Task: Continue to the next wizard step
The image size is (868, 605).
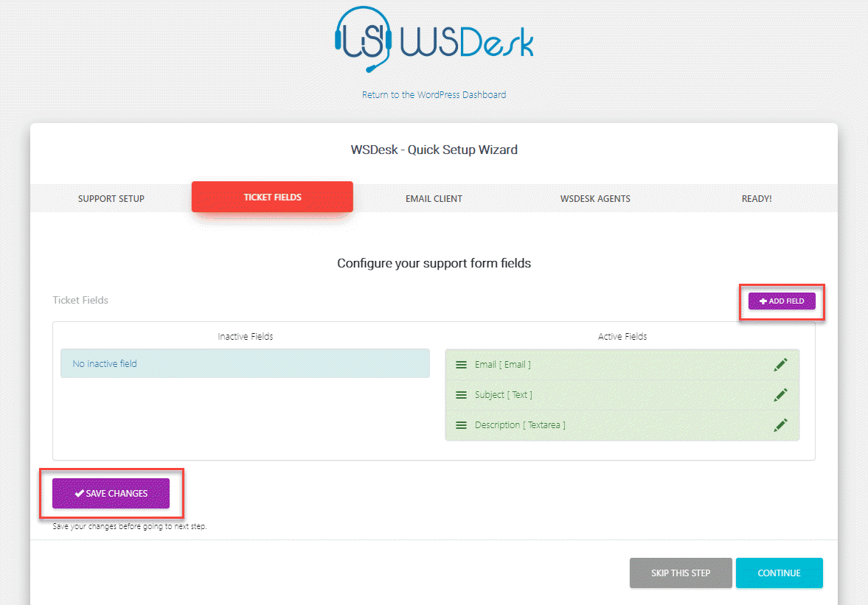Action: pyautogui.click(x=779, y=573)
